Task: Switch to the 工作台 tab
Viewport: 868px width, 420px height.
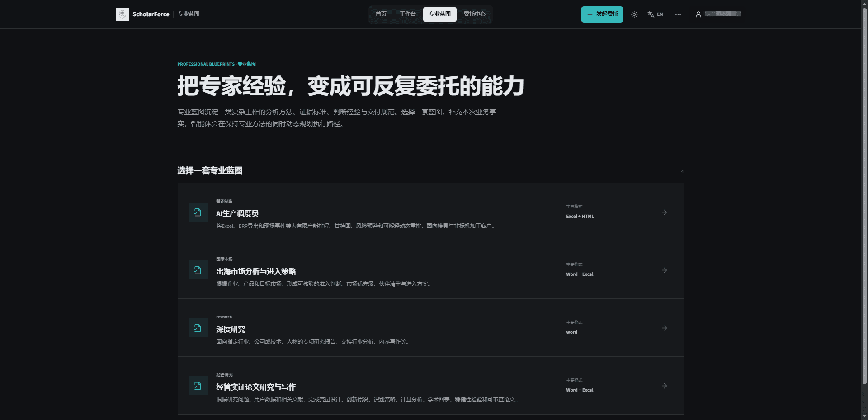Action: pos(408,14)
